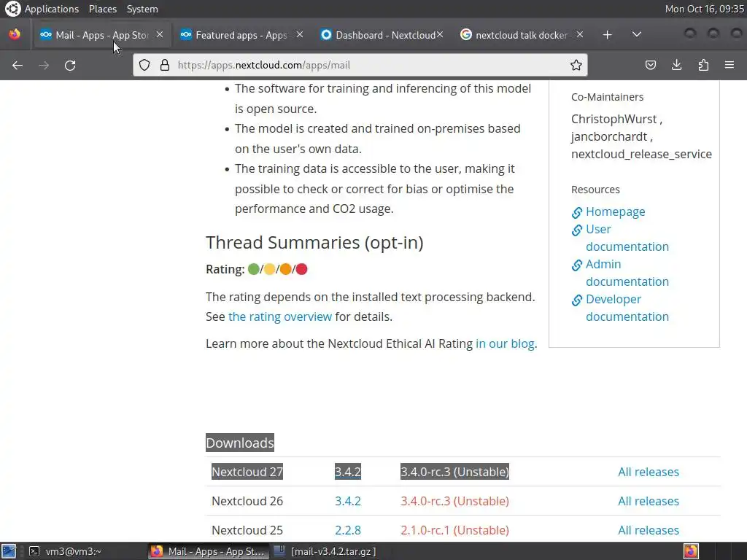Screen dimensions: 747x560
Task: Click the link icon beside Developer documentation
Action: [x=576, y=300]
